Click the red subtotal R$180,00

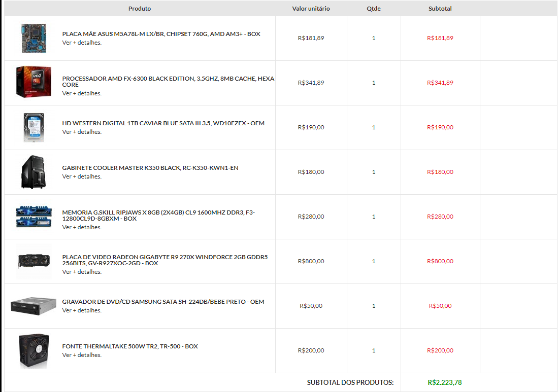tap(440, 172)
